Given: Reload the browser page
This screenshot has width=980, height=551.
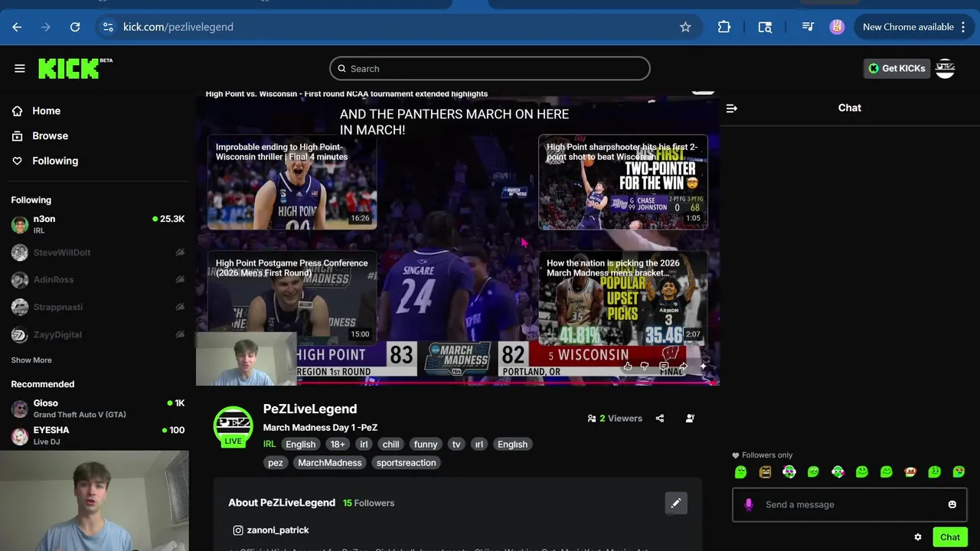Looking at the screenshot, I should tap(75, 27).
